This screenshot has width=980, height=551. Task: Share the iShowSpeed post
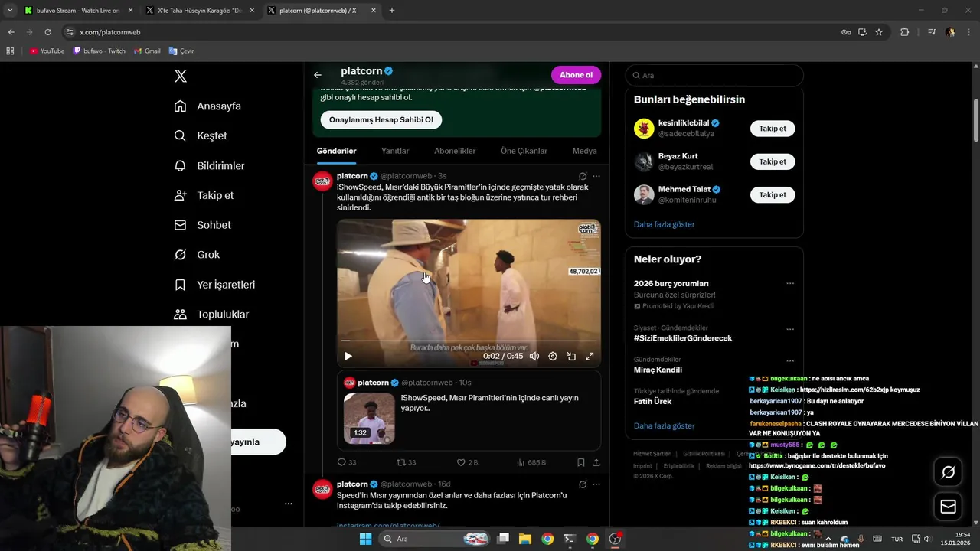coord(596,462)
